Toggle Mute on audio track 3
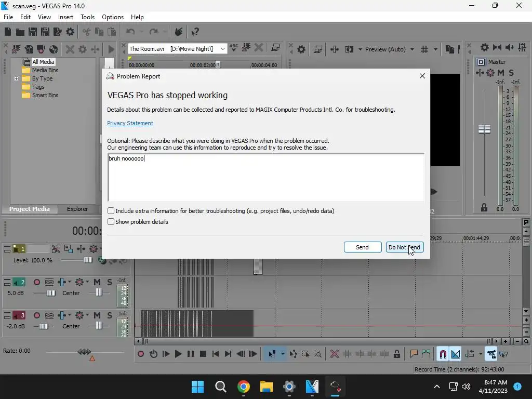Screen dimensions: 532x399 coord(97,315)
